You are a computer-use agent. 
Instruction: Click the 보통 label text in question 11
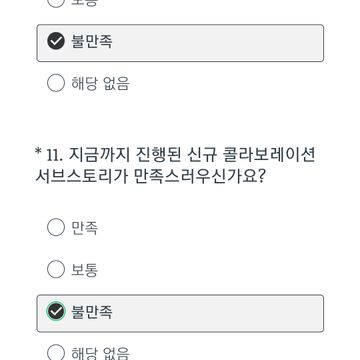coord(85,270)
